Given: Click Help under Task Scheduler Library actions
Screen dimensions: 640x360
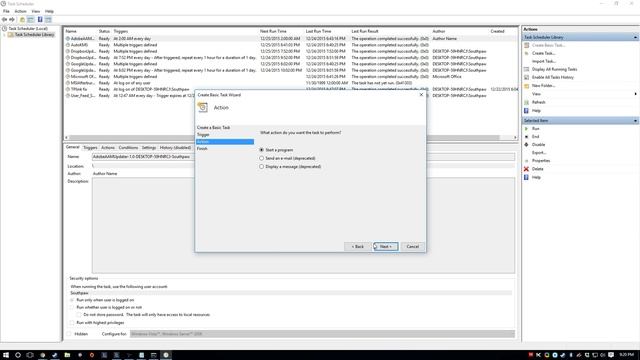Looking at the screenshot, I should coord(536,111).
